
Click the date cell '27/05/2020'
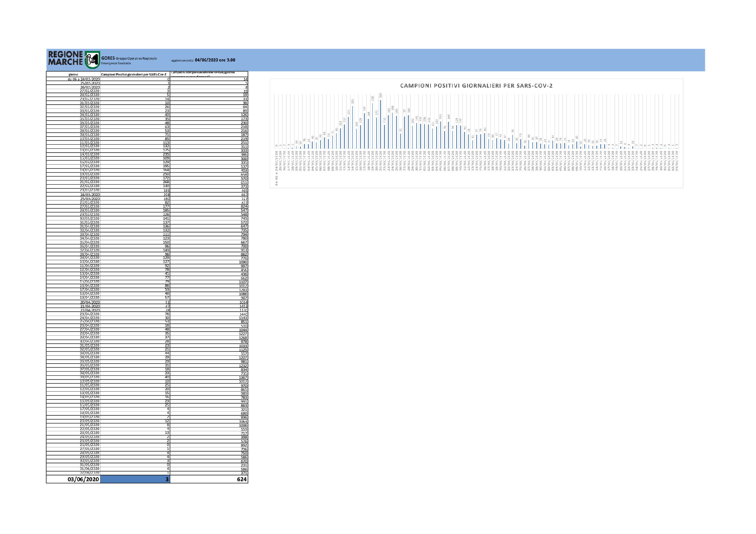[90, 449]
